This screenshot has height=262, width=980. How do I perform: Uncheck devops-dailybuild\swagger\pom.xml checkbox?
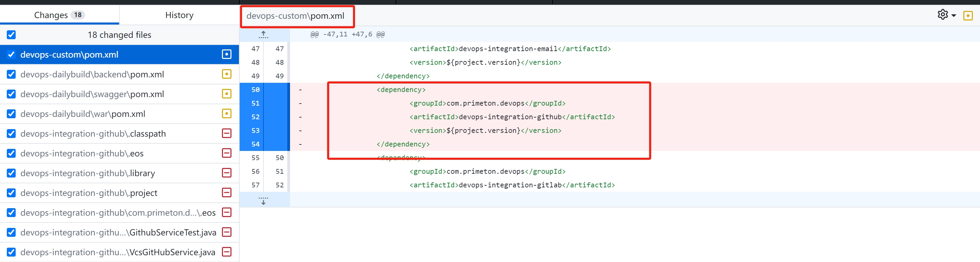click(12, 94)
